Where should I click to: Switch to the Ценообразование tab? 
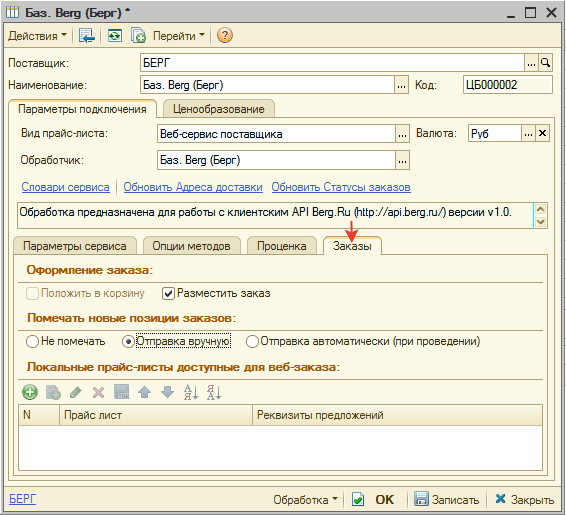(219, 109)
